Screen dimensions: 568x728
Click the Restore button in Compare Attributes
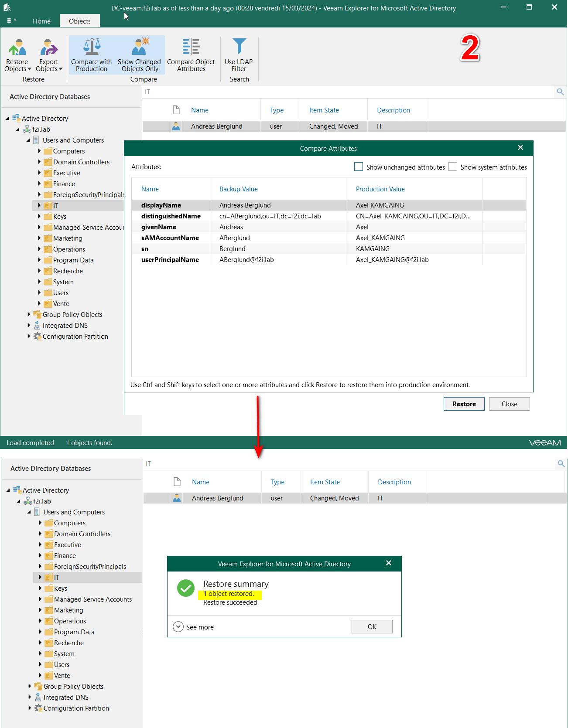click(464, 404)
